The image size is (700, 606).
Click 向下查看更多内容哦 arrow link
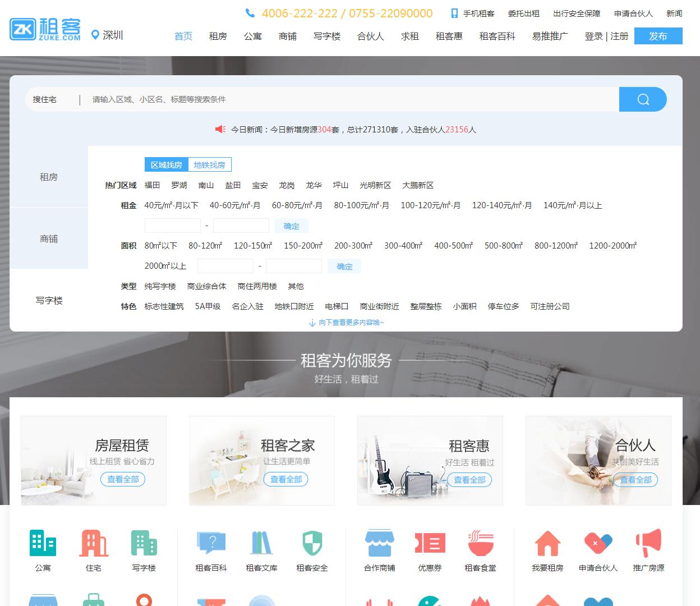[x=346, y=323]
